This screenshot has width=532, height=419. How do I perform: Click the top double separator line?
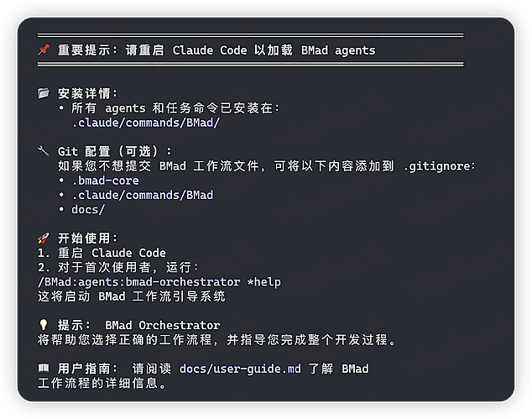point(250,34)
